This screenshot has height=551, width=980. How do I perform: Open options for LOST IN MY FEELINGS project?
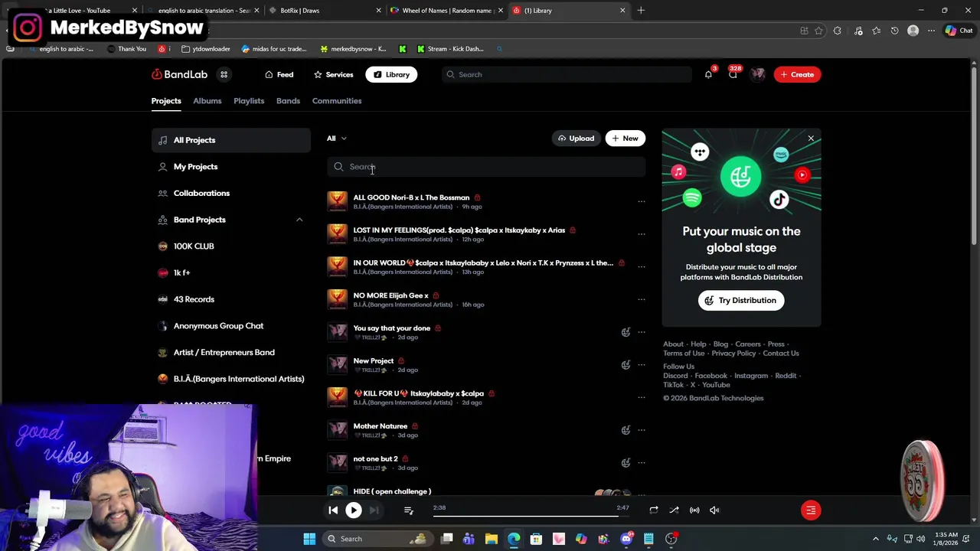pyautogui.click(x=642, y=234)
